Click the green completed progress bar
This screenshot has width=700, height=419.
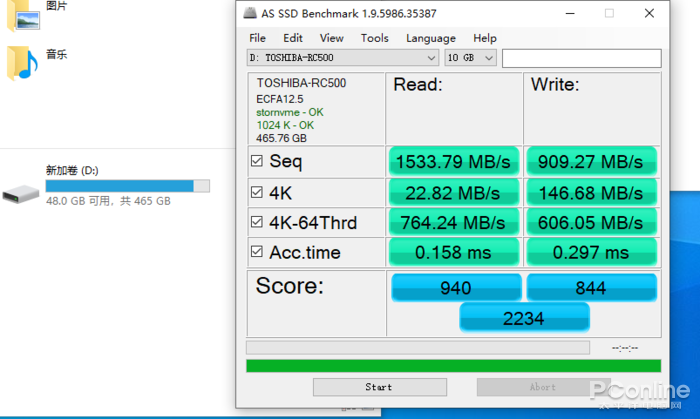click(454, 366)
